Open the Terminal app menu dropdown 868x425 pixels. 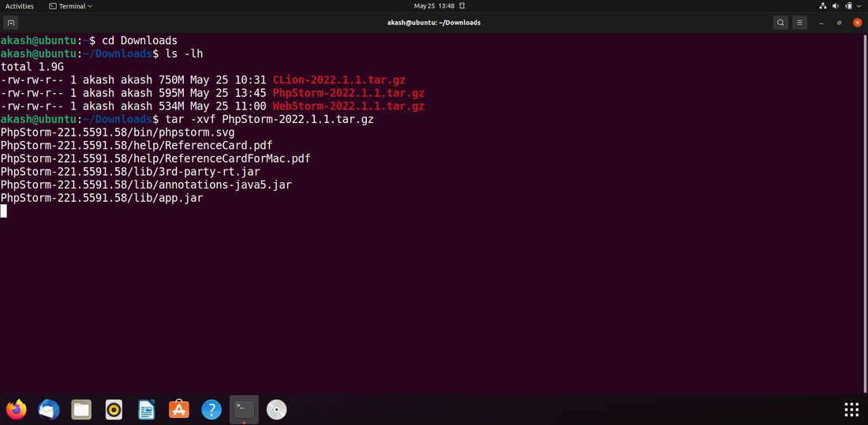coord(71,6)
